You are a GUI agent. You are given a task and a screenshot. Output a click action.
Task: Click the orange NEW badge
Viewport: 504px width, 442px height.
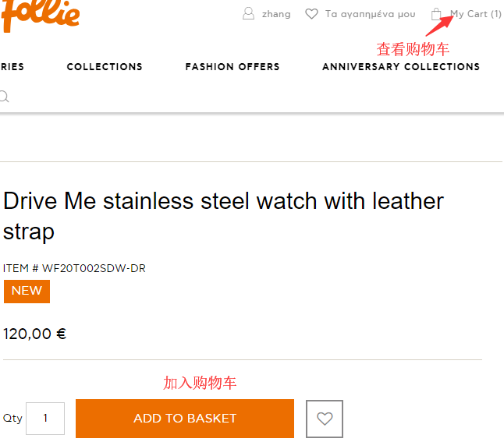(27, 292)
